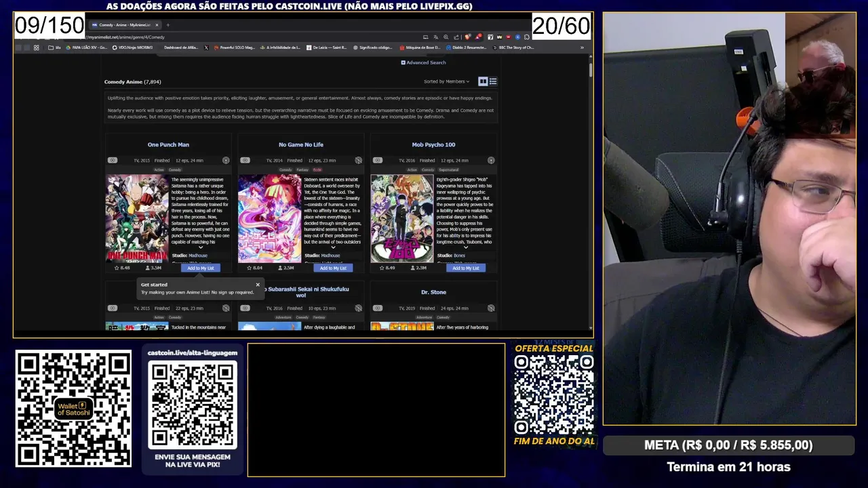Screen dimensions: 868x488
Task: Click Add to My List for One Punch Man
Action: pos(200,268)
